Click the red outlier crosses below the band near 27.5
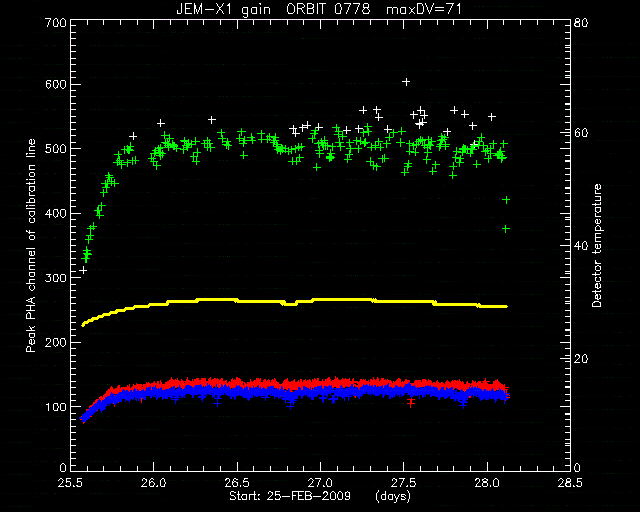This screenshot has width=640, height=512. point(411,402)
